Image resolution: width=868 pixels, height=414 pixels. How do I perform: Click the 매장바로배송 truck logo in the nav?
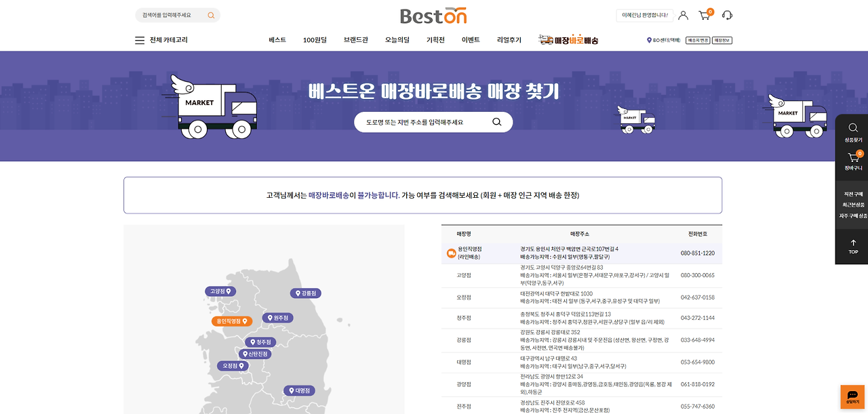tap(568, 40)
